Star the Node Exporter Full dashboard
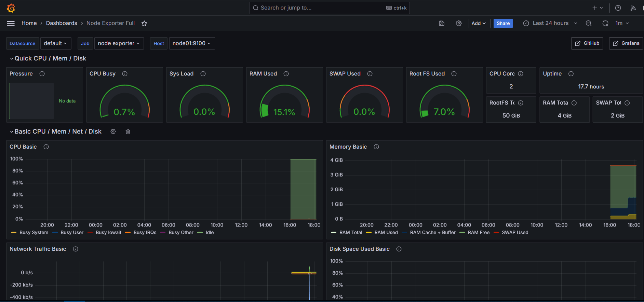Image resolution: width=644 pixels, height=302 pixels. [144, 23]
